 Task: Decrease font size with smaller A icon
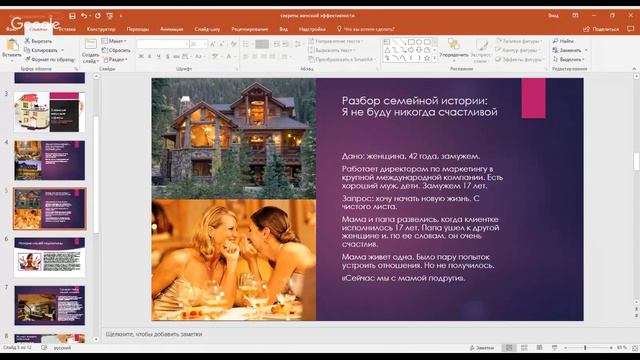pos(222,44)
